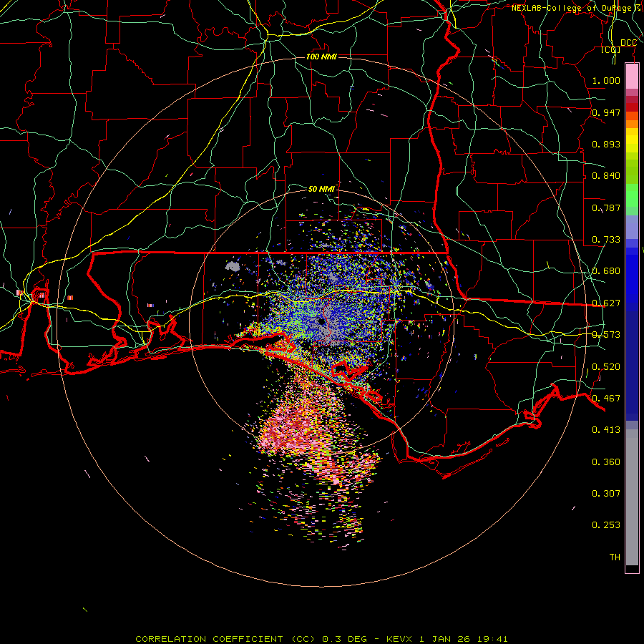The width and height of the screenshot is (644, 644).
Task: Pick the pink color band beside 1.000
Action: (632, 77)
